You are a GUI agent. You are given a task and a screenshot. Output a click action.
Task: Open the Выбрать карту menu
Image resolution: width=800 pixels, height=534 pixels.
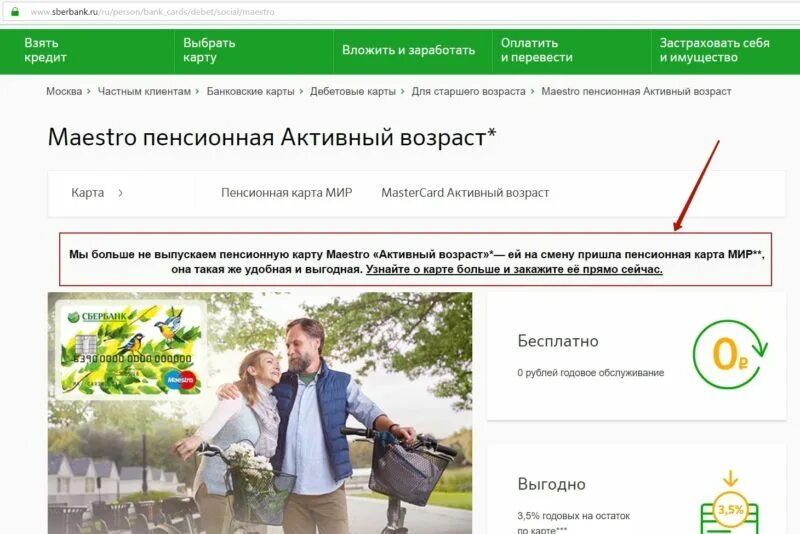[x=209, y=50]
